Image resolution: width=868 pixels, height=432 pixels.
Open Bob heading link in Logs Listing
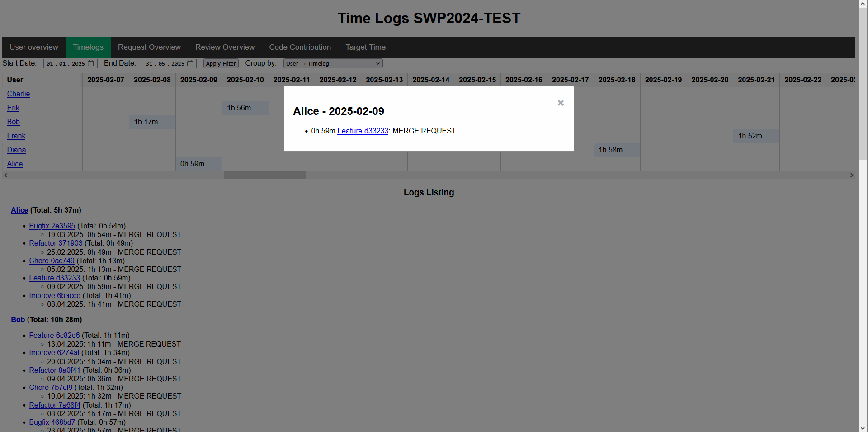(x=18, y=320)
